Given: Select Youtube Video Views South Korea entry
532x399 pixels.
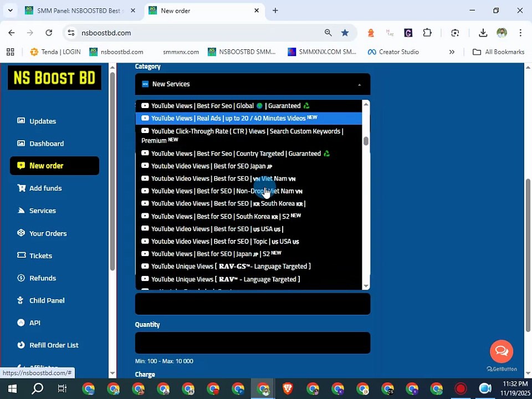Looking at the screenshot, I should (249, 203).
